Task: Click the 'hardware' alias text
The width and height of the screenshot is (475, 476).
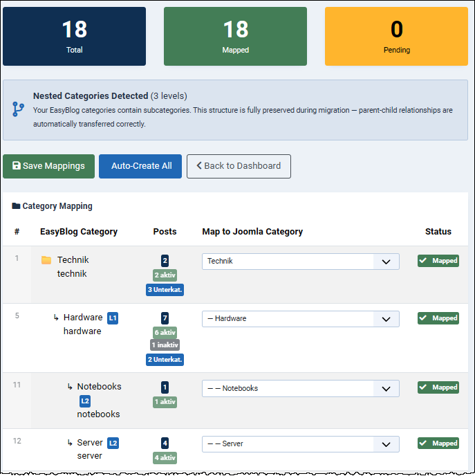Action: click(82, 331)
